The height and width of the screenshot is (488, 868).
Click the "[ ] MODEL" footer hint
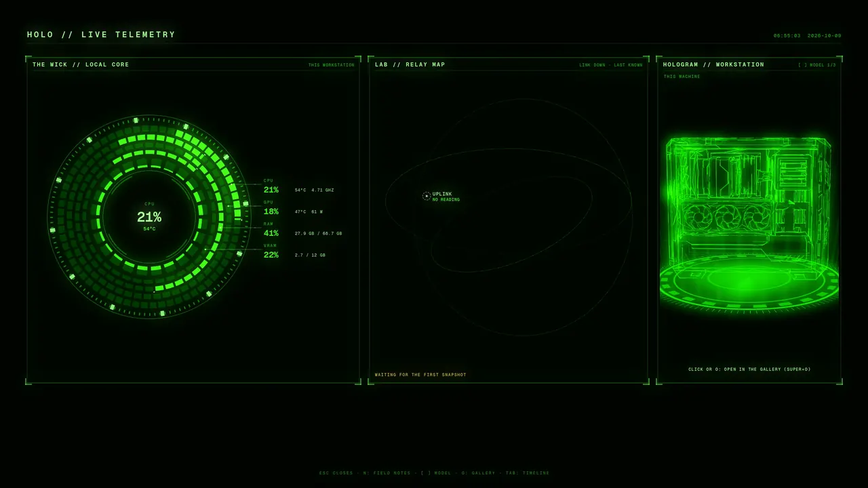pyautogui.click(x=436, y=473)
